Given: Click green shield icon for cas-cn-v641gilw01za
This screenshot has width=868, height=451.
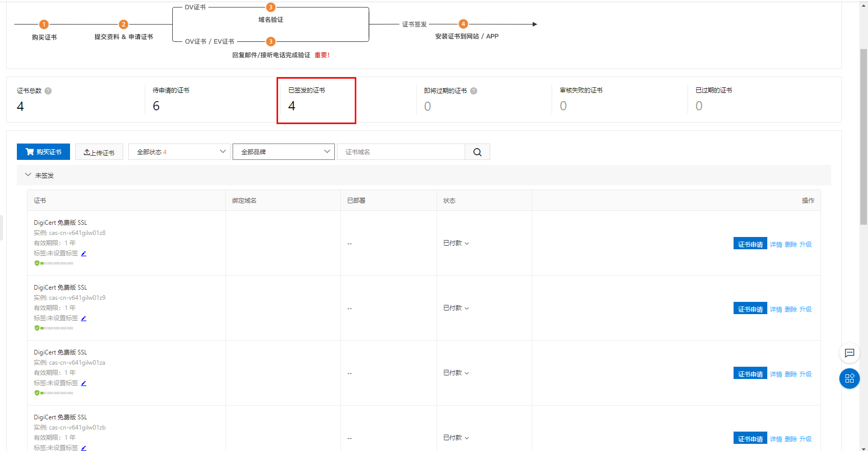Looking at the screenshot, I should 37,393.
